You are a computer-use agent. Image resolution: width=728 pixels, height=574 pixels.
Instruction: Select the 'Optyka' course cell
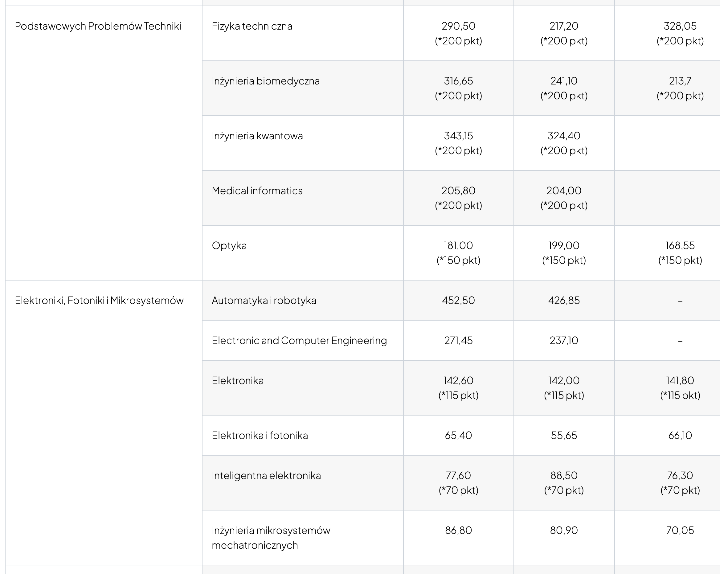(x=229, y=246)
